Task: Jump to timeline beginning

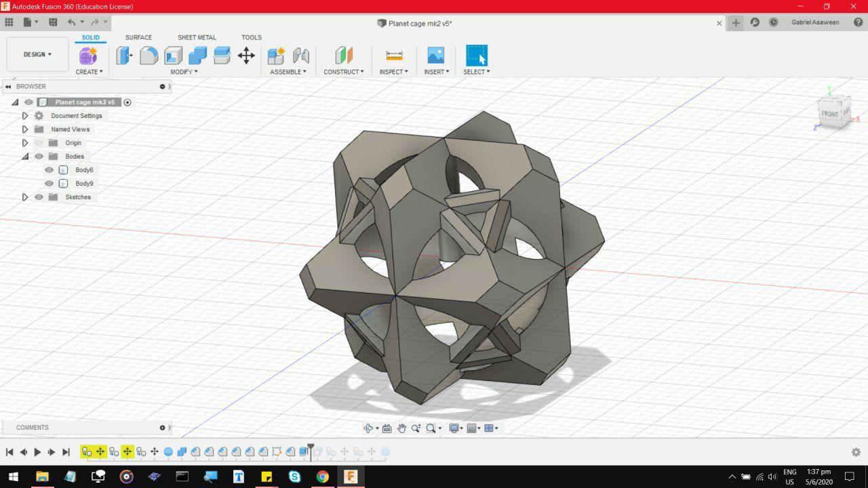Action: tap(9, 452)
